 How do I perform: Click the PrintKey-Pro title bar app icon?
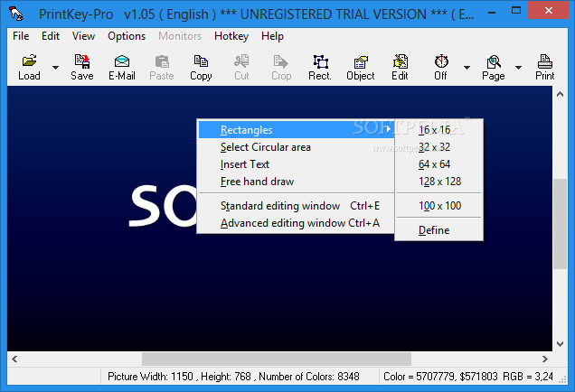[x=16, y=14]
